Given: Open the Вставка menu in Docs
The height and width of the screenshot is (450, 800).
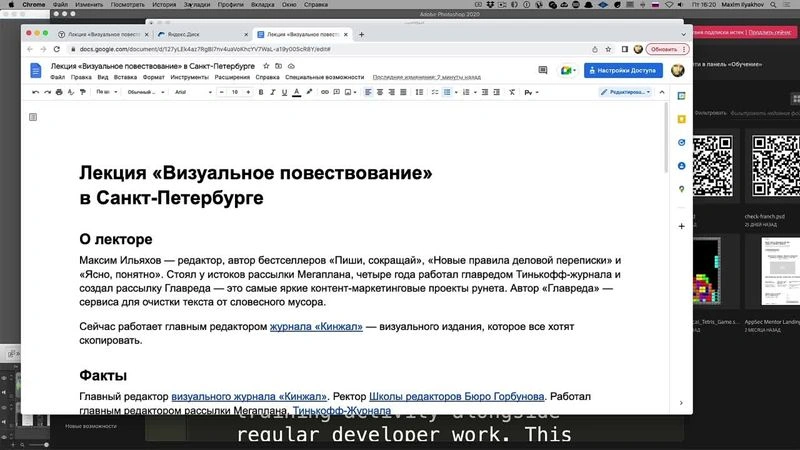Looking at the screenshot, I should click(126, 78).
